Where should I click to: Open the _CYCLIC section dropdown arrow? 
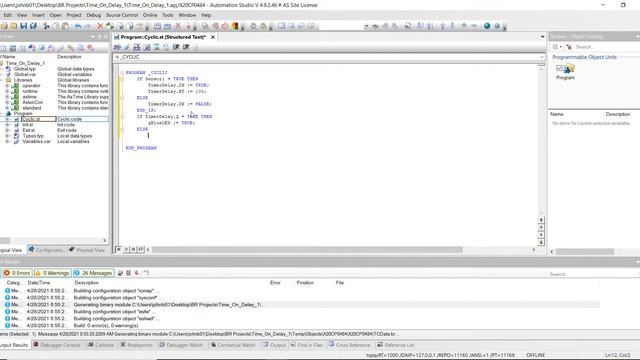point(541,57)
